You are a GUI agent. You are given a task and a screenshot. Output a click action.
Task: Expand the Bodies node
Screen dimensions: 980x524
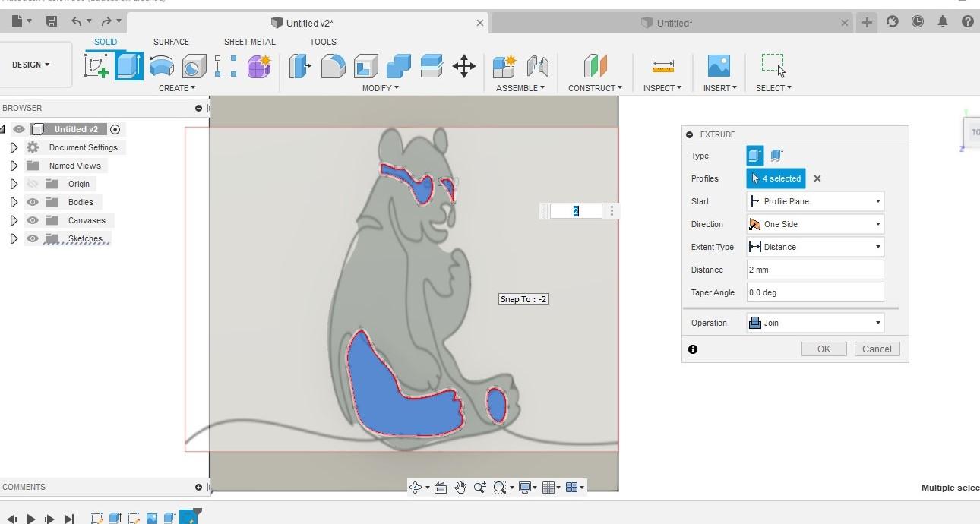click(x=14, y=202)
